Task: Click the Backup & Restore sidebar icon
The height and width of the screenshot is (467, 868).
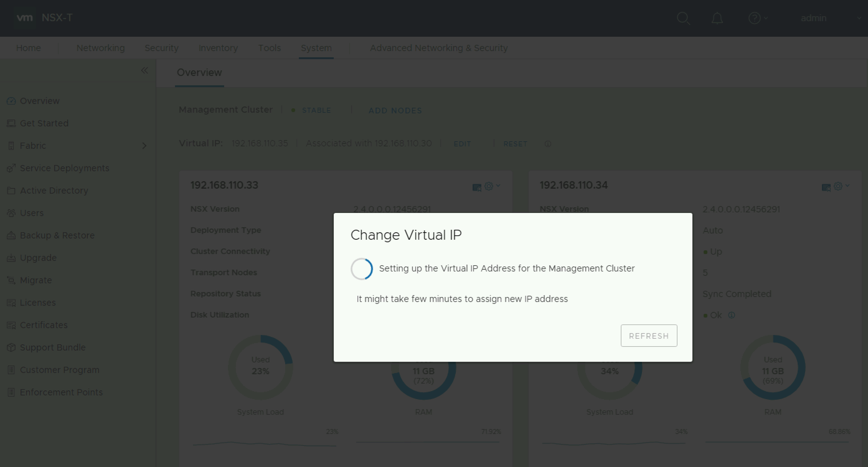Action: [11, 235]
